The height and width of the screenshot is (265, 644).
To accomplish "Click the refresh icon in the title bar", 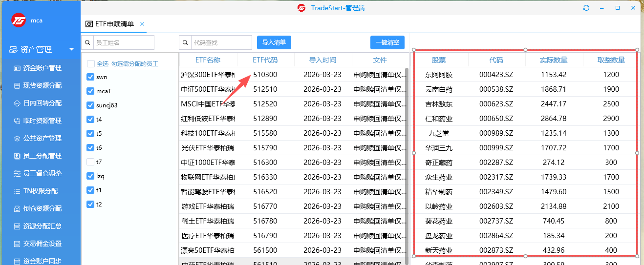I will click(586, 8).
